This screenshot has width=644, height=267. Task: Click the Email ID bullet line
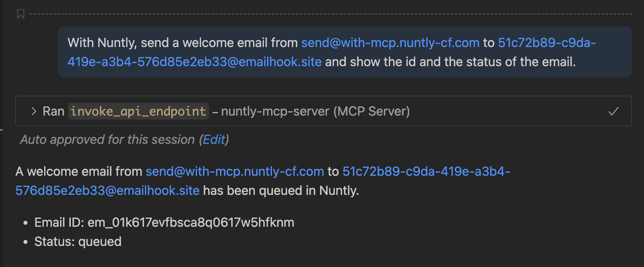164,222
